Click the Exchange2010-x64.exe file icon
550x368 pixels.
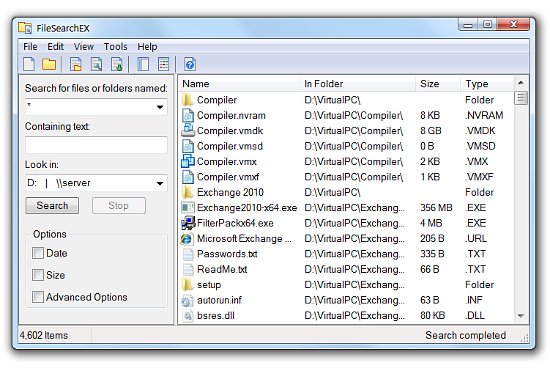(188, 208)
